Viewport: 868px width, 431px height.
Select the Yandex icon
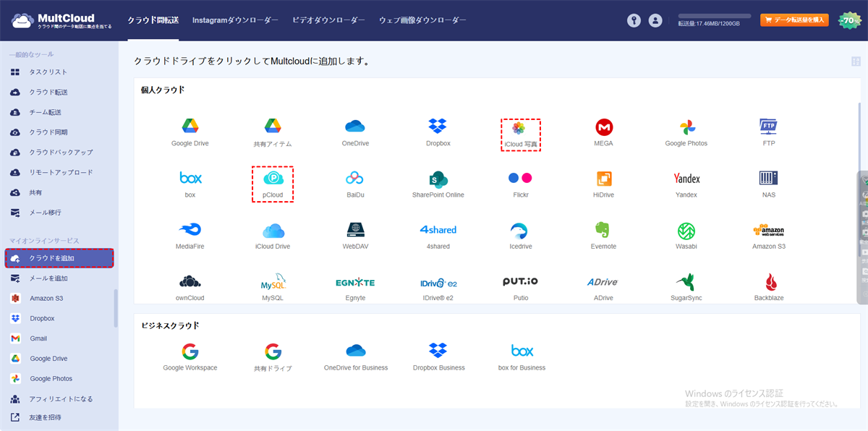686,178
